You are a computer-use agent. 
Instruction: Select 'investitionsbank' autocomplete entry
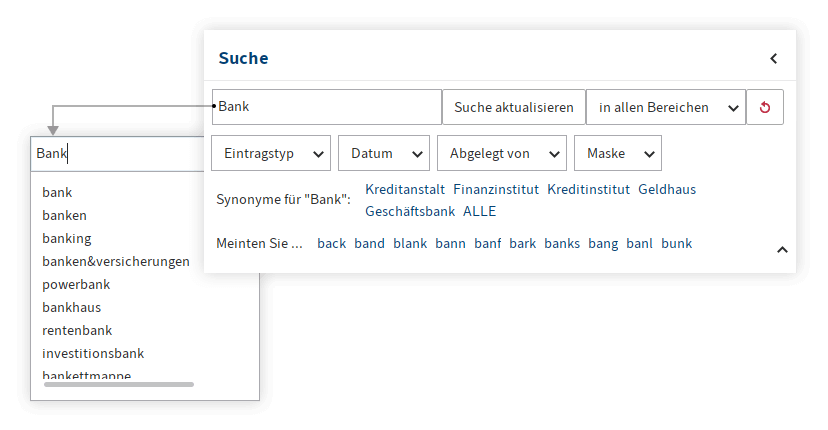point(93,353)
